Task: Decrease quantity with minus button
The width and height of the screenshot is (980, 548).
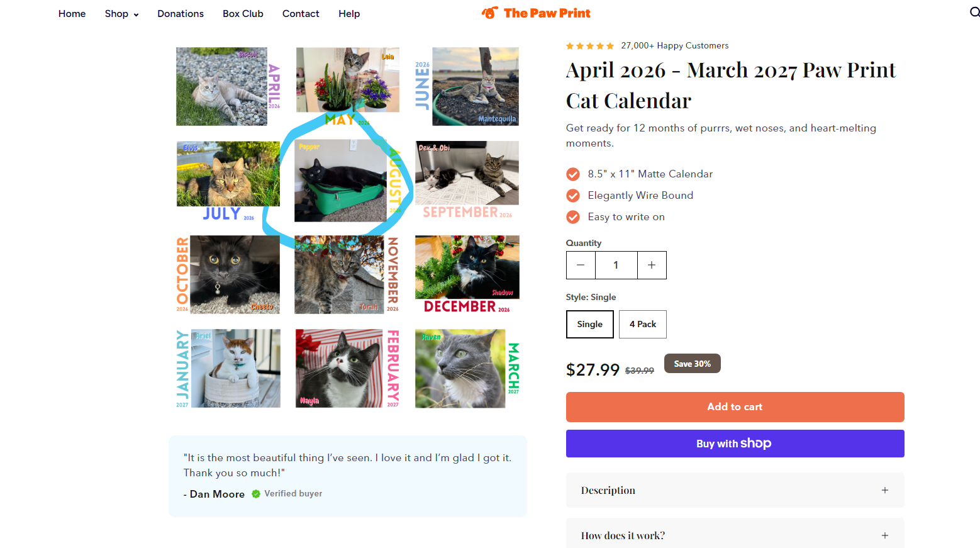Action: coord(581,266)
